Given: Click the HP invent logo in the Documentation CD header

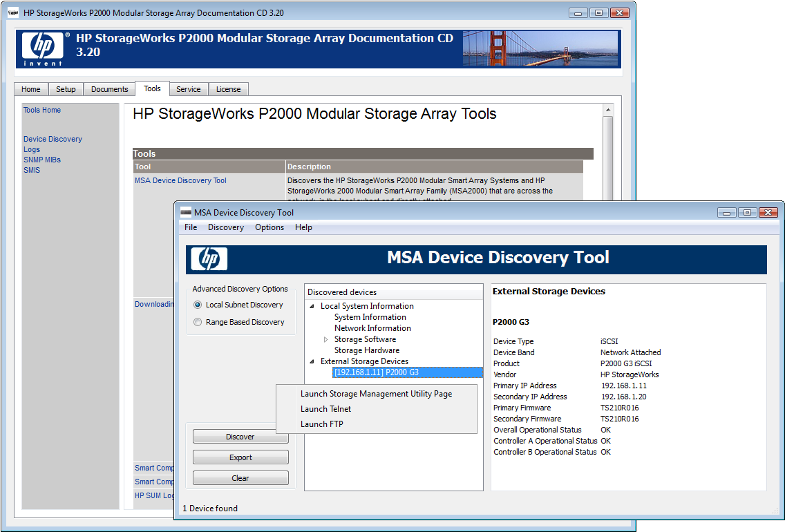Looking at the screenshot, I should click(x=43, y=49).
